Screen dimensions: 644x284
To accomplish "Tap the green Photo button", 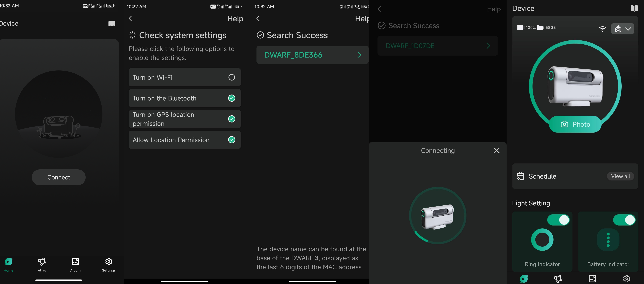I will pyautogui.click(x=575, y=124).
